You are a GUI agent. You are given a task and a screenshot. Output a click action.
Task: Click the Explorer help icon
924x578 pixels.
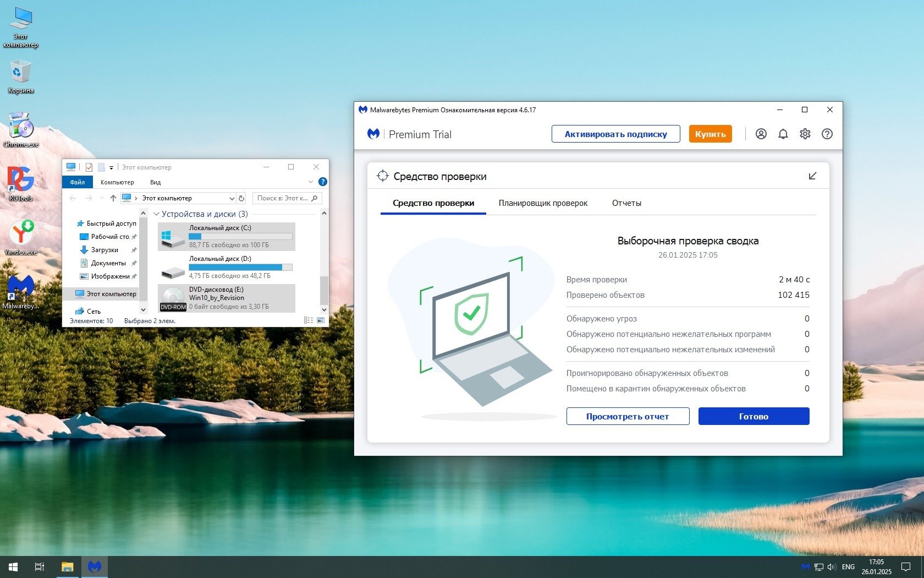(323, 182)
